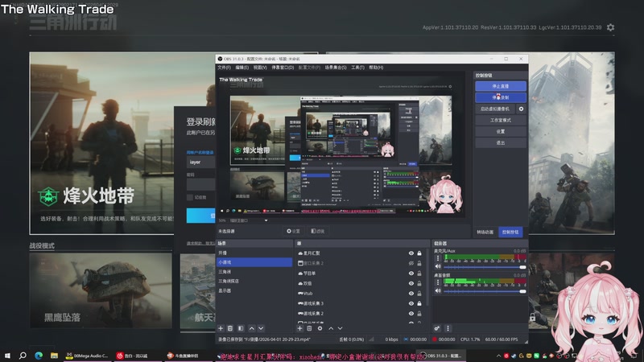Add a new scene with plus icon
Image resolution: width=644 pixels, height=362 pixels.
click(x=221, y=328)
